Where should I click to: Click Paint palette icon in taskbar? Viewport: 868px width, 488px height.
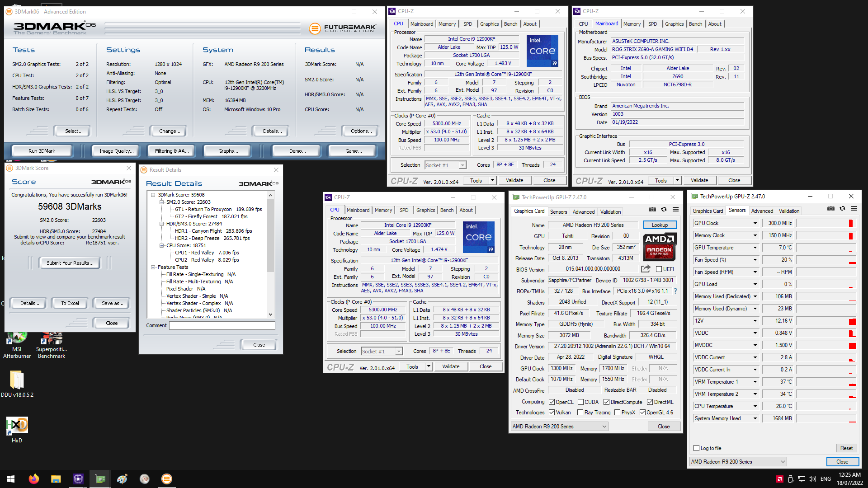pyautogui.click(x=122, y=479)
